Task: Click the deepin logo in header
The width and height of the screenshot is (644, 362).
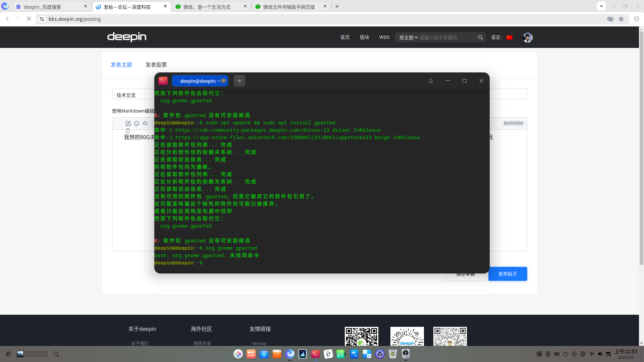Action: (x=127, y=37)
